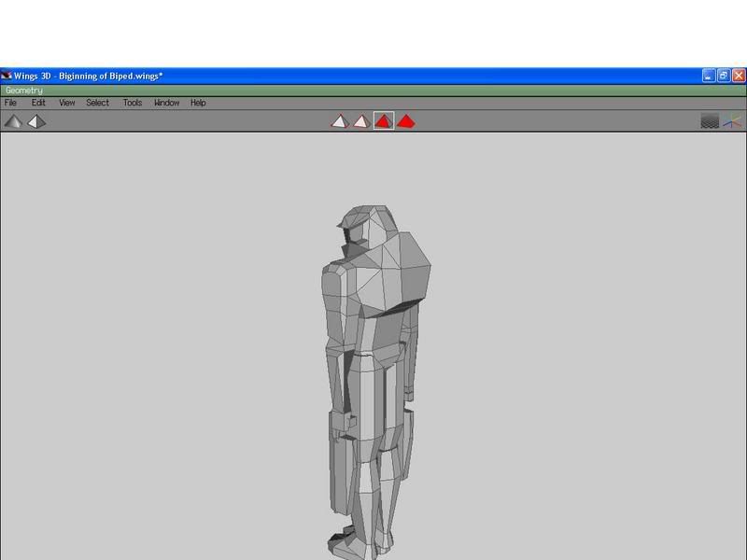Minimize the Wings 3D window

click(x=709, y=76)
